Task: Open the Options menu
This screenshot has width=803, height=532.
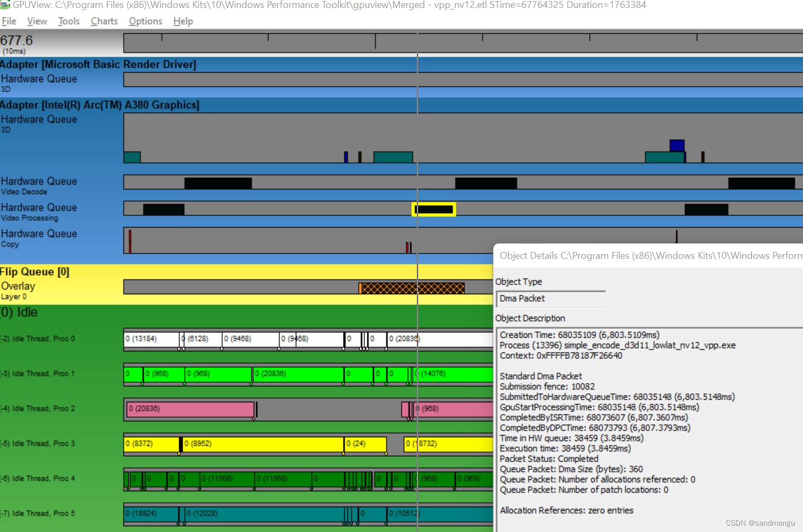Action: pyautogui.click(x=146, y=21)
